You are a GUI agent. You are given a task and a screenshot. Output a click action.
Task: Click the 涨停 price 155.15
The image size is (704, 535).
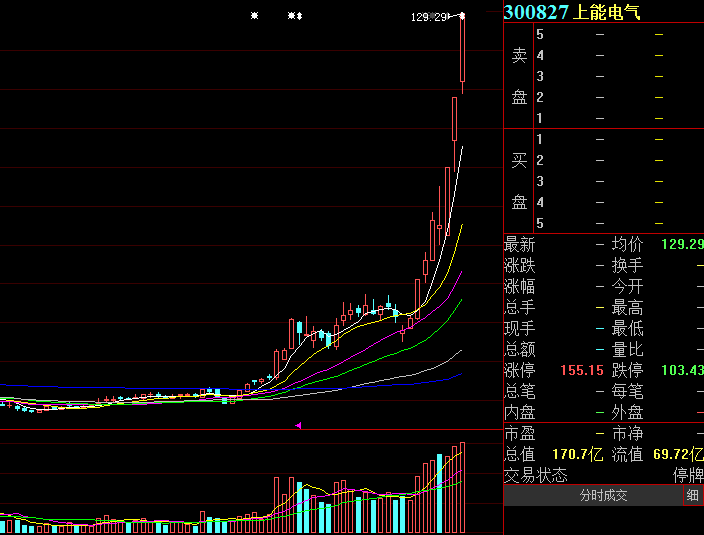tap(582, 370)
